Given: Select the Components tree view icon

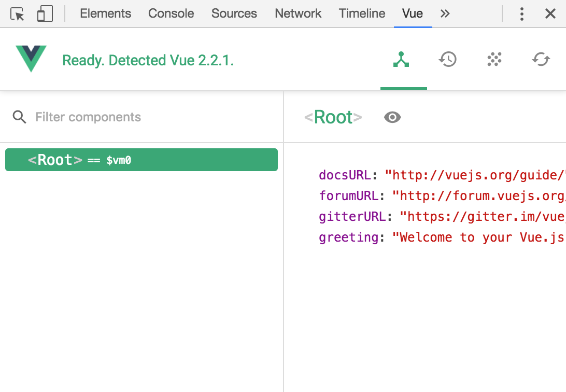Looking at the screenshot, I should 401,60.
